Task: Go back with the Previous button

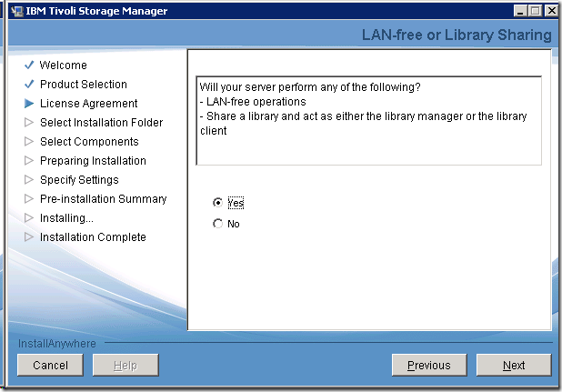Action: (428, 366)
